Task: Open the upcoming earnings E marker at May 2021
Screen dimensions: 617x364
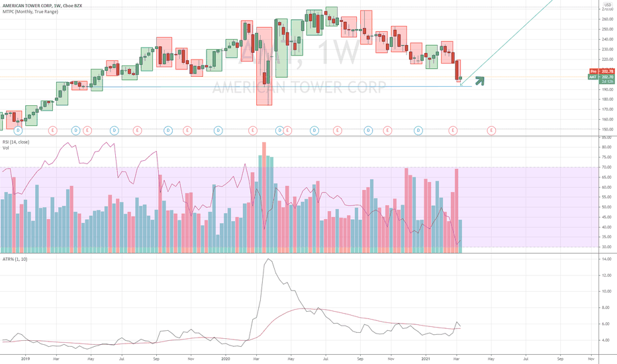Action: click(491, 130)
